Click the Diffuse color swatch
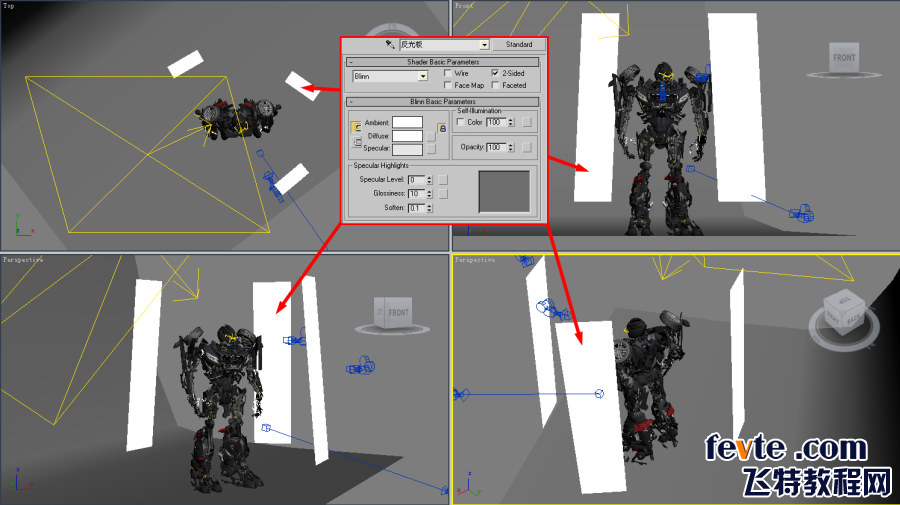This screenshot has width=900, height=505. (x=408, y=136)
